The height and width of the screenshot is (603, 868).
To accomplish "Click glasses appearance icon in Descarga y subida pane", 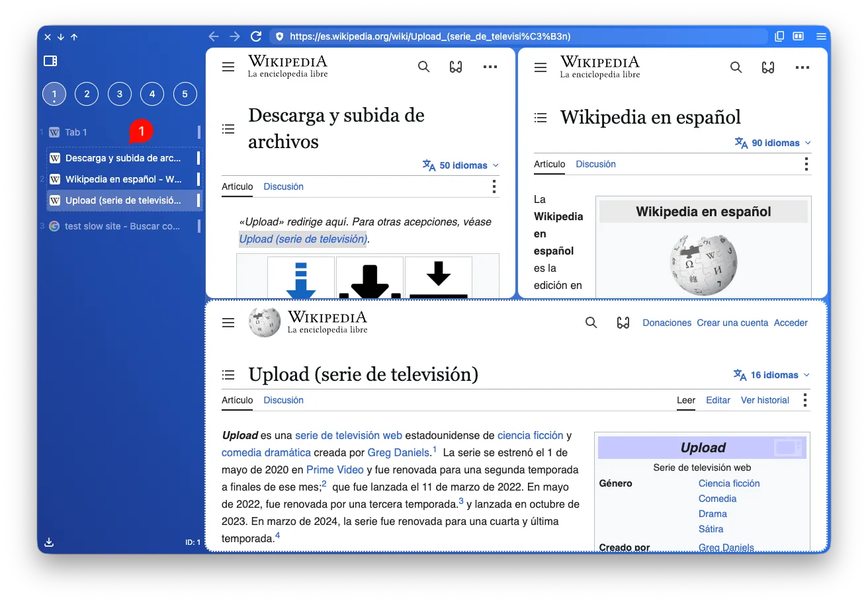I will tap(456, 67).
